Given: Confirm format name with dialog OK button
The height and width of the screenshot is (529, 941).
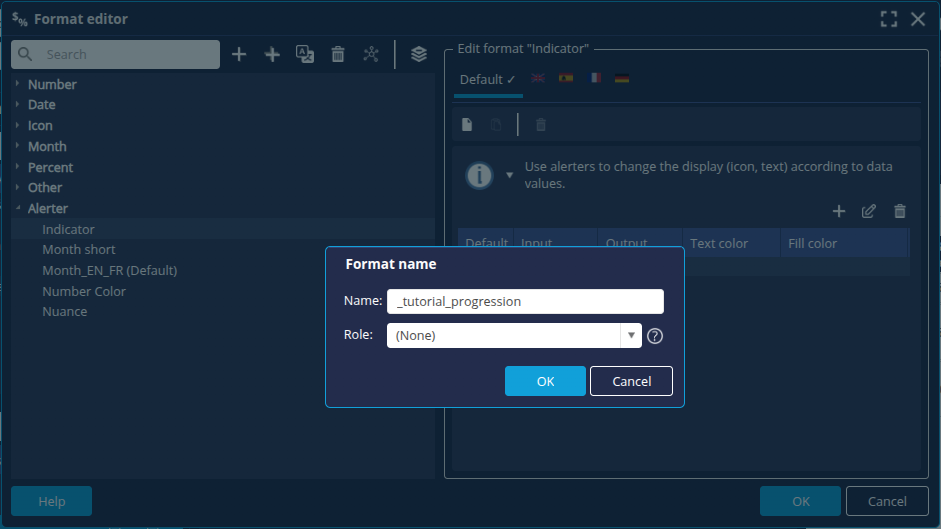Looking at the screenshot, I should (x=545, y=381).
